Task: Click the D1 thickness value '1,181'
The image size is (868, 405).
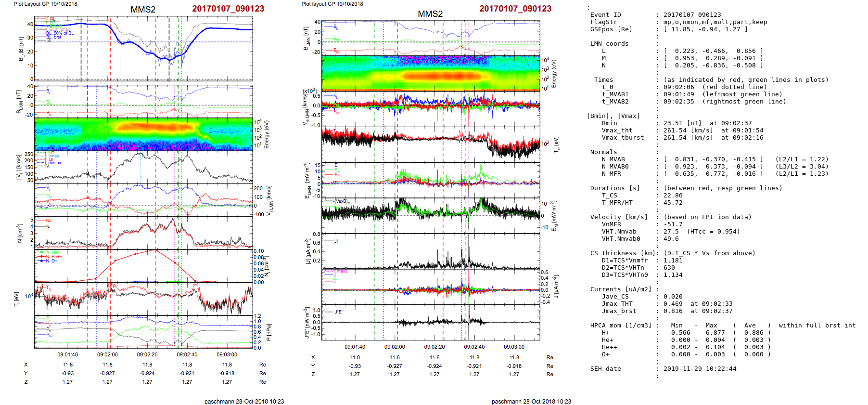Action: click(673, 261)
